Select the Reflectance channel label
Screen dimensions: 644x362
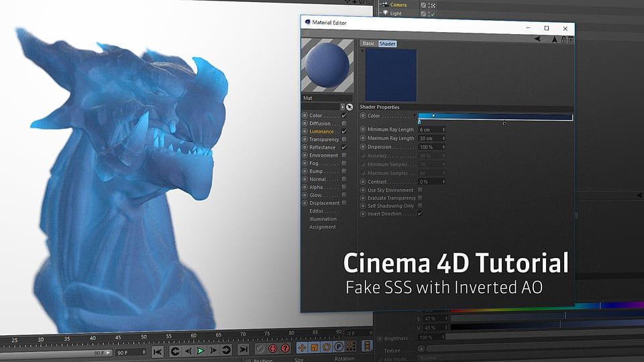(323, 147)
